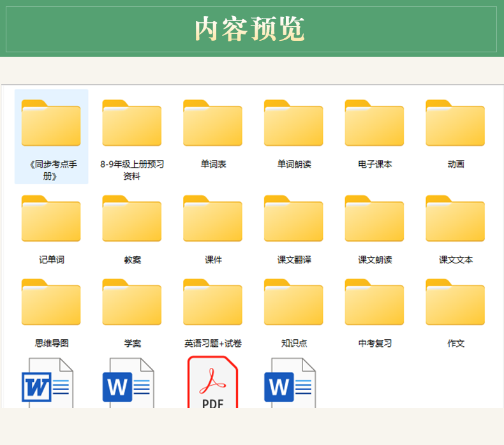The width and height of the screenshot is (504, 445).
Task: Open the 单词表 folder icon
Action: tap(213, 123)
